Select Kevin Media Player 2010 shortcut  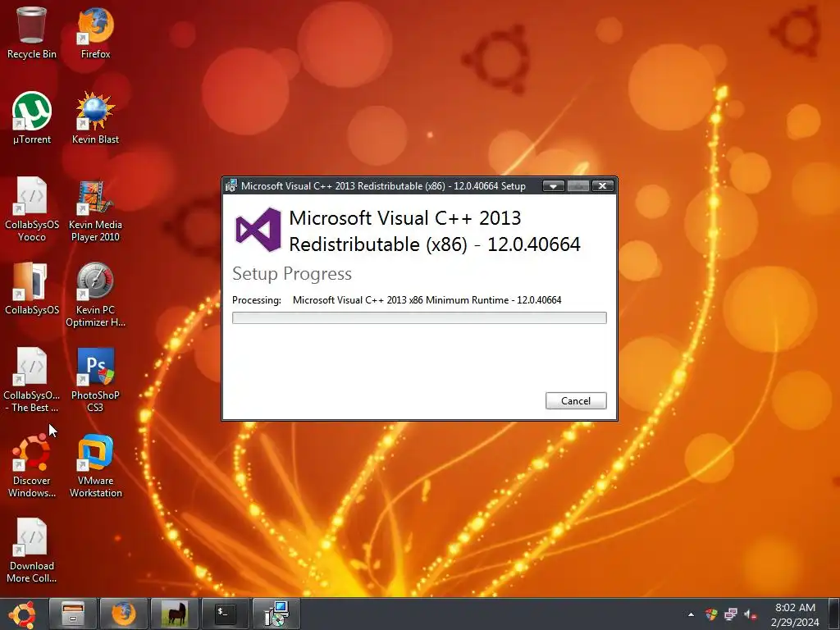point(95,209)
